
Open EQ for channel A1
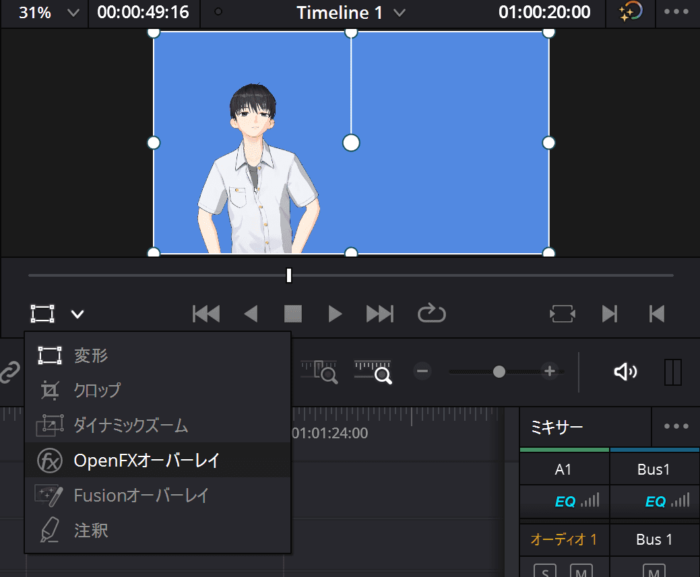click(x=565, y=502)
